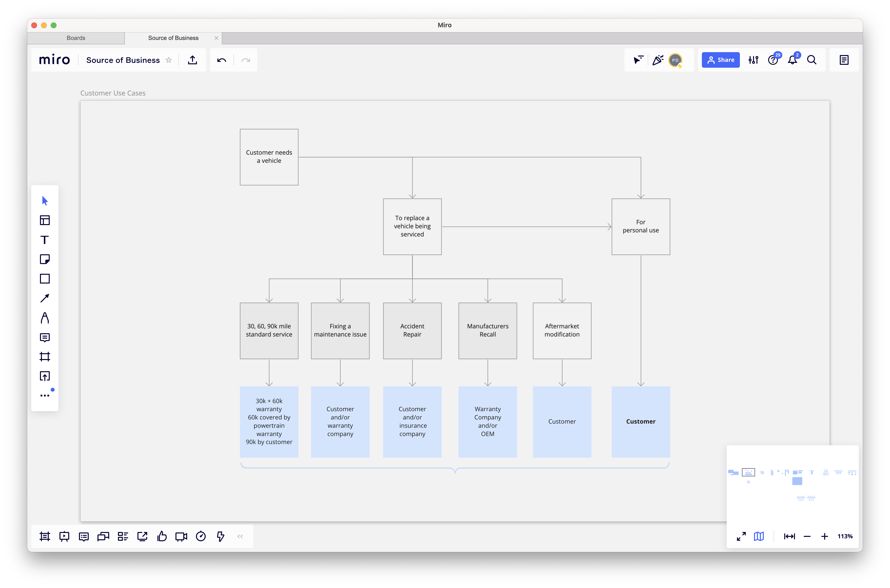Toggle collaborators' cursors icon
Image resolution: width=890 pixels, height=588 pixels.
pos(638,60)
